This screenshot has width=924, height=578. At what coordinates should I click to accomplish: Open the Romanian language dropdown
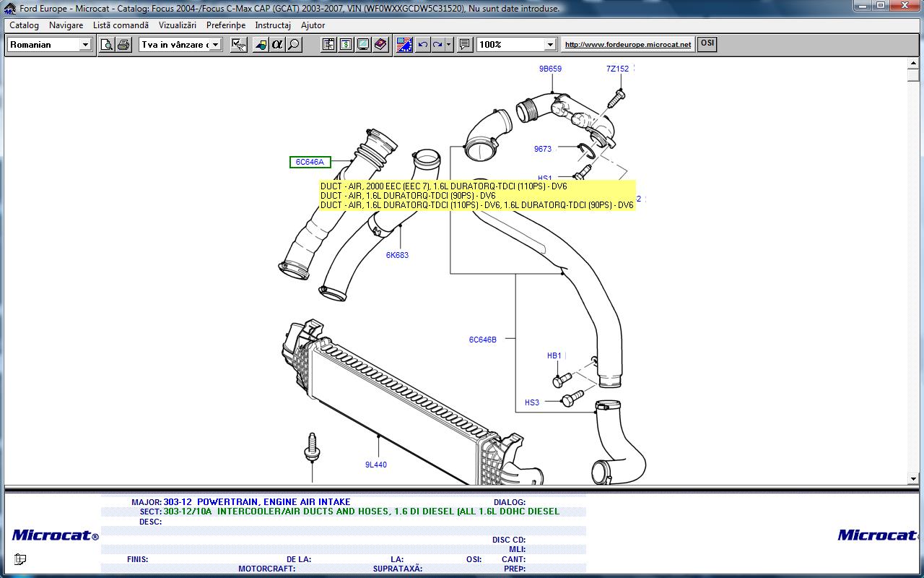(x=84, y=45)
